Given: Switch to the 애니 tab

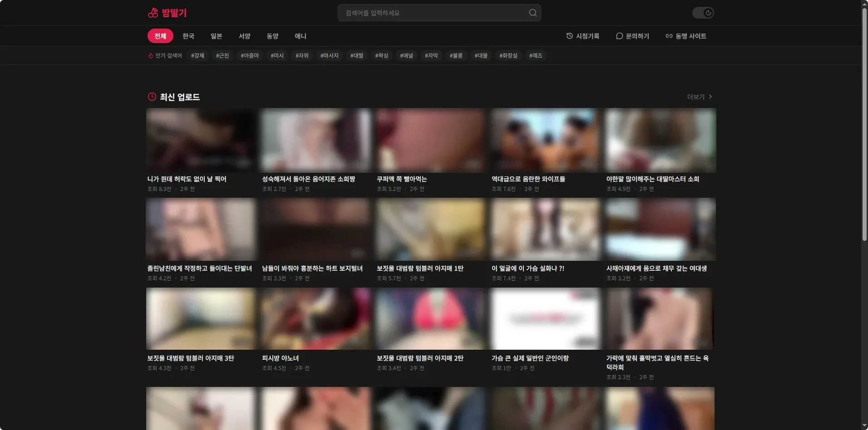Looking at the screenshot, I should point(301,36).
